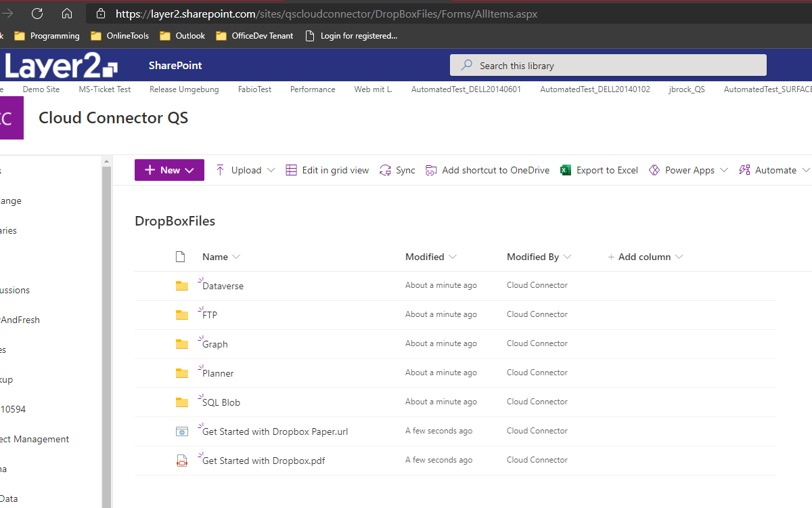This screenshot has width=812, height=508.
Task: Click the Search this library field
Action: coord(608,66)
